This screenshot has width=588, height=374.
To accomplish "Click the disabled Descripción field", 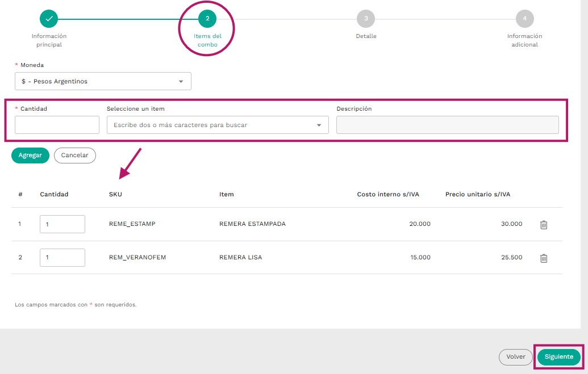I will (447, 125).
